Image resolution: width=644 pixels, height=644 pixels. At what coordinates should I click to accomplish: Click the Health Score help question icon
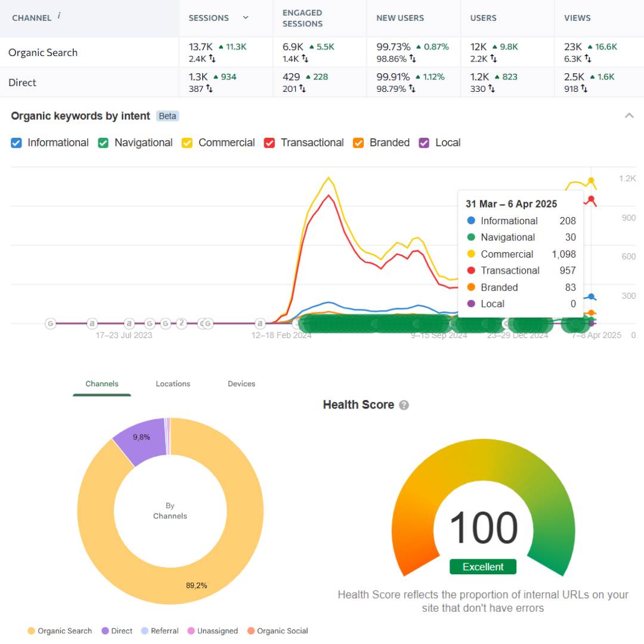[x=404, y=405]
